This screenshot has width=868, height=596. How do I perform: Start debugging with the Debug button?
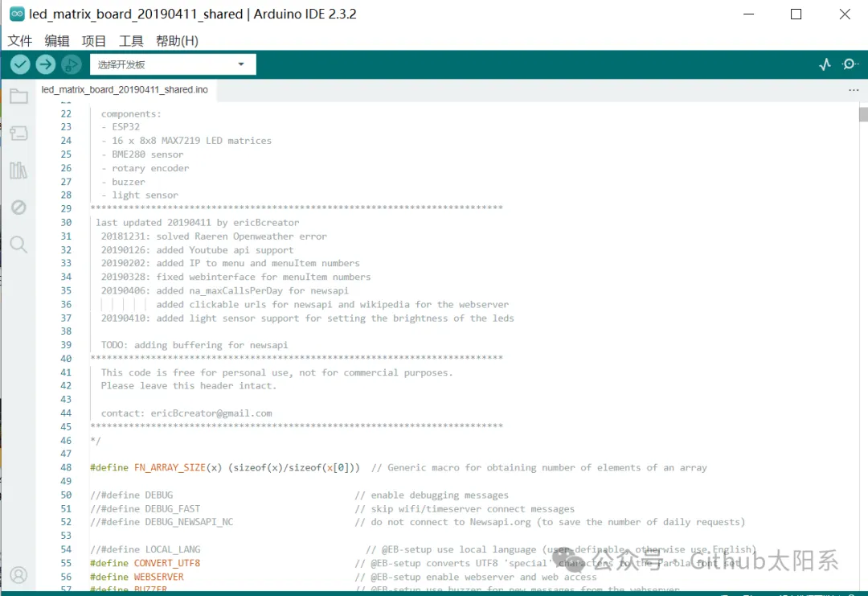point(72,65)
